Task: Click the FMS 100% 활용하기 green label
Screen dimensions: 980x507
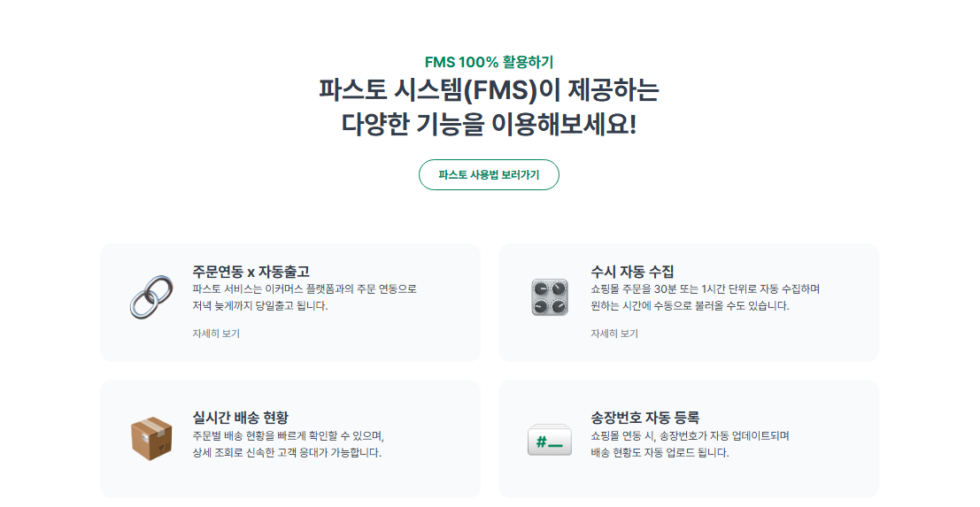Action: [489, 62]
